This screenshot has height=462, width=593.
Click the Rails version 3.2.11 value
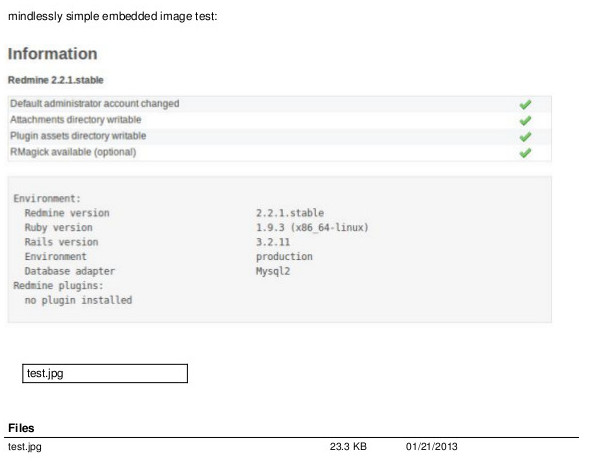pyautogui.click(x=273, y=242)
